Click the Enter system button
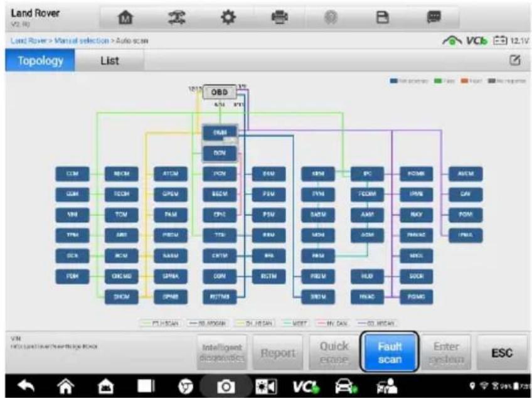The width and height of the screenshot is (532, 398). pyautogui.click(x=446, y=353)
